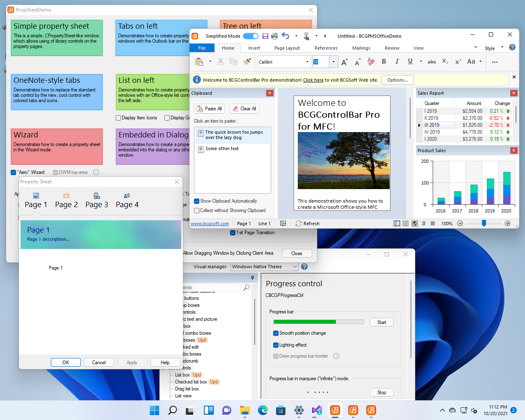
Task: Select the subscript icon
Action: click(x=445, y=62)
